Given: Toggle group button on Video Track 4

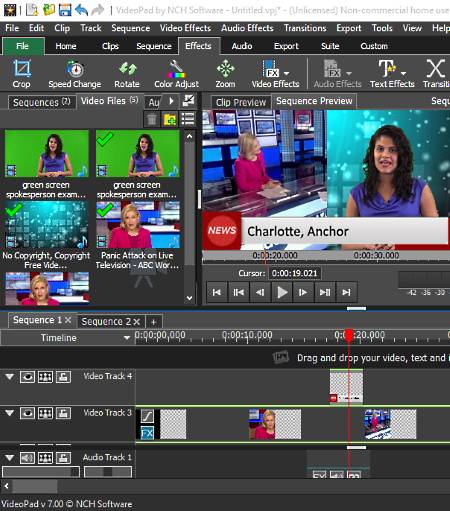Looking at the screenshot, I should [45, 377].
